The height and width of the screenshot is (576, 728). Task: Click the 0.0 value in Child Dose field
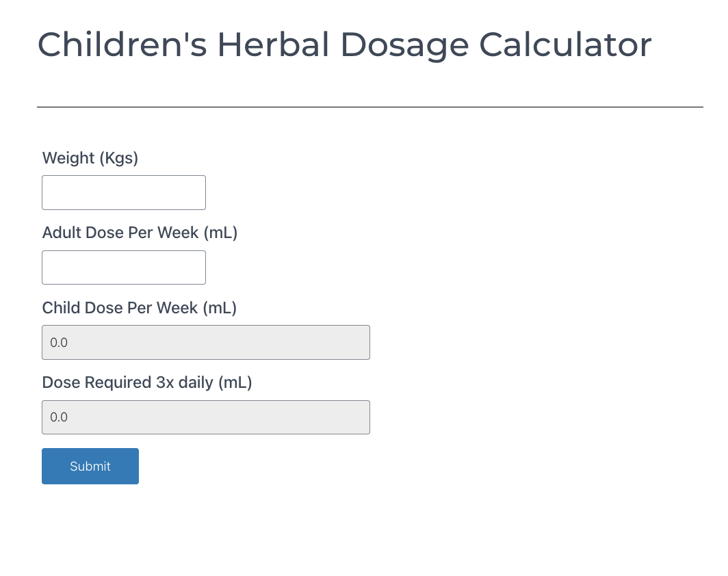60,342
